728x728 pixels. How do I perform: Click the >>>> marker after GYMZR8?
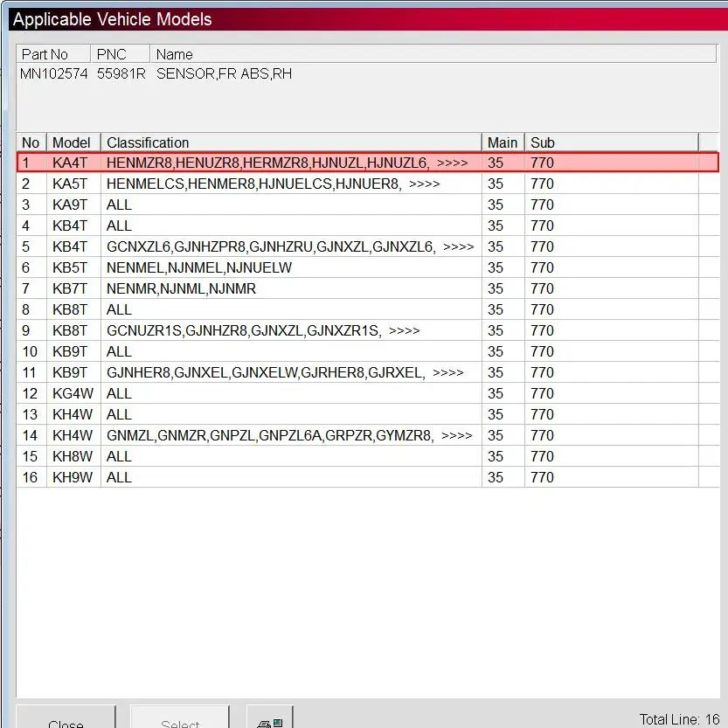[x=457, y=435]
